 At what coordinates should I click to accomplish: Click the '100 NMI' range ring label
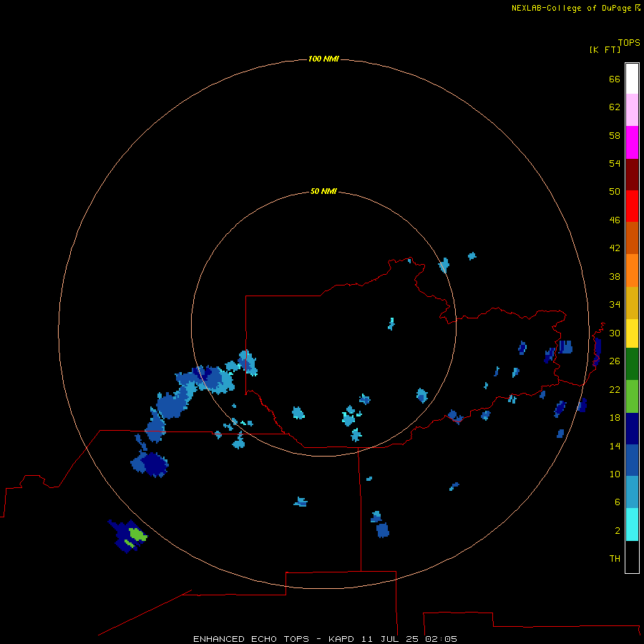tap(323, 59)
